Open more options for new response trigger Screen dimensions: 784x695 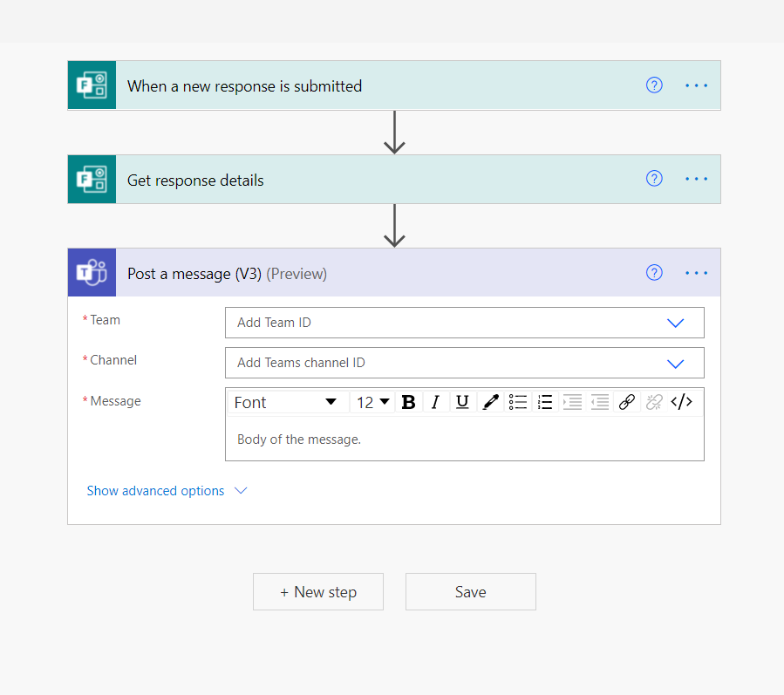pyautogui.click(x=696, y=85)
